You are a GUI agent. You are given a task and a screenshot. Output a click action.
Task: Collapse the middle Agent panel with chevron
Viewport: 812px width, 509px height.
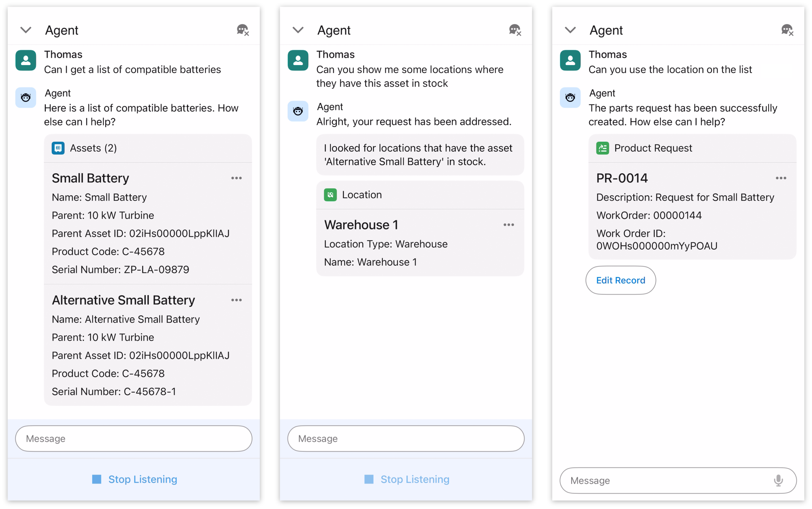pyautogui.click(x=298, y=30)
